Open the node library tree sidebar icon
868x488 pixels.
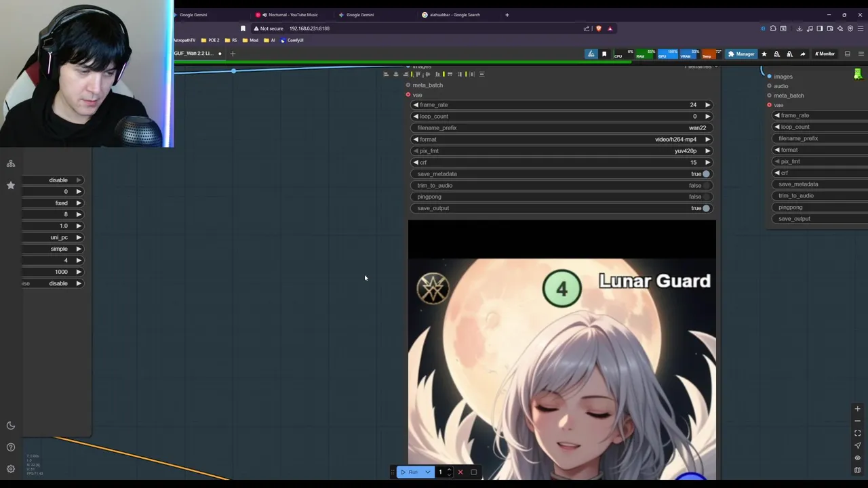coord(11,163)
